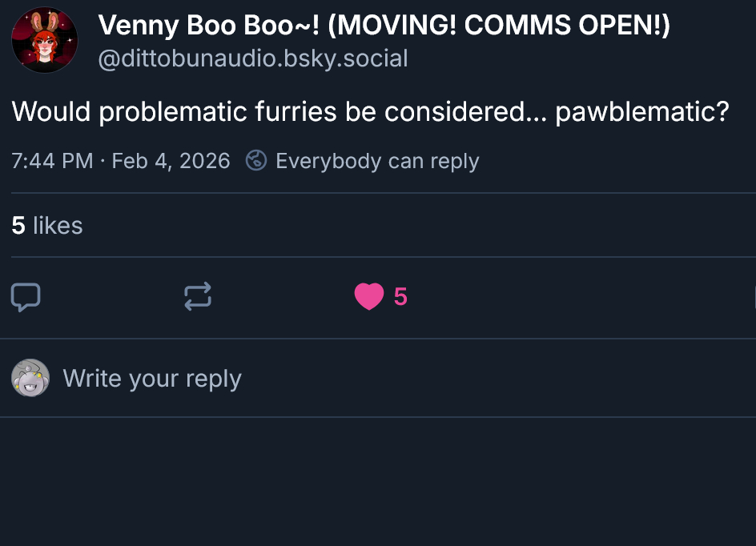Unlike the post via the pink heart
The width and height of the screenshot is (756, 546).
(369, 297)
